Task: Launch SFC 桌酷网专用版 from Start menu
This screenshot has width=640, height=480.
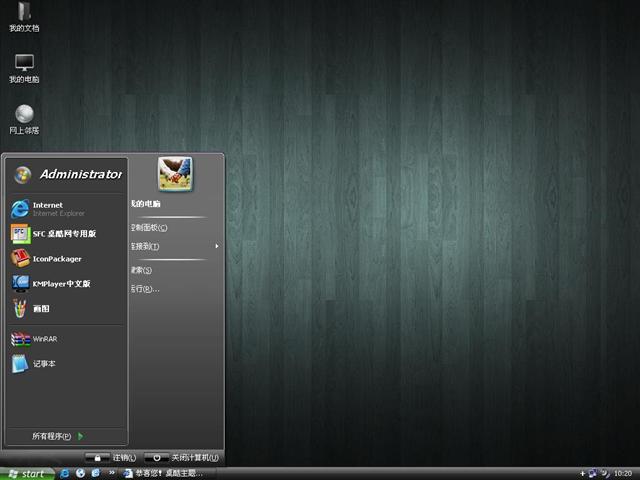Action: pyautogui.click(x=62, y=233)
